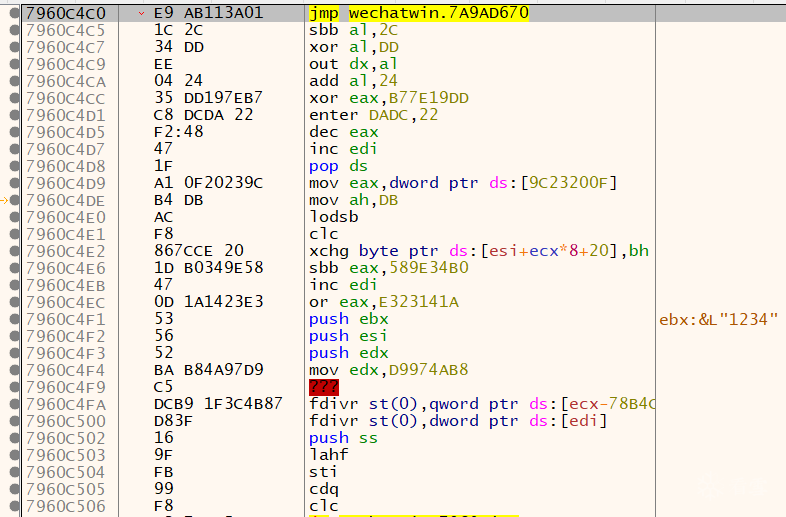Image resolution: width=786 pixels, height=517 pixels.
Task: Click the sti instruction
Action: [323, 472]
